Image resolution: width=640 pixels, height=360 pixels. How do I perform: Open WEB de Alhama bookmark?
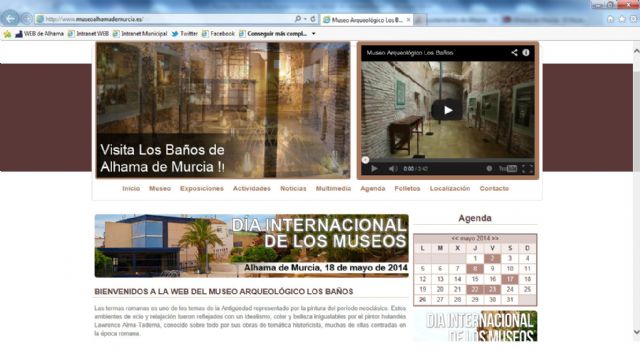(x=39, y=34)
